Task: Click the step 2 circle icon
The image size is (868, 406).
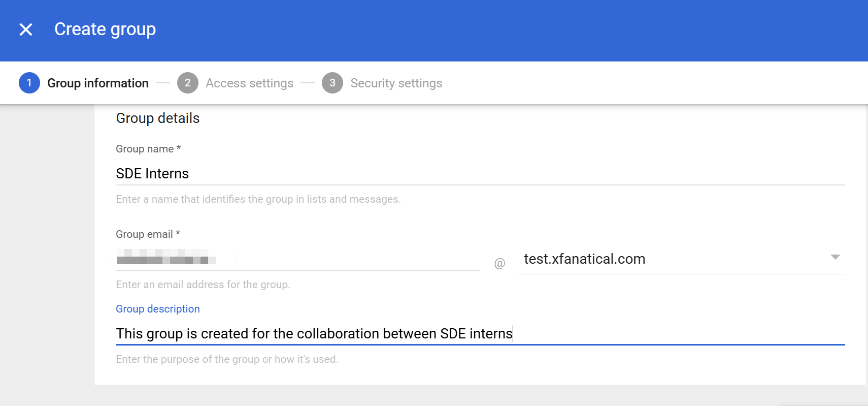Action: [x=187, y=83]
